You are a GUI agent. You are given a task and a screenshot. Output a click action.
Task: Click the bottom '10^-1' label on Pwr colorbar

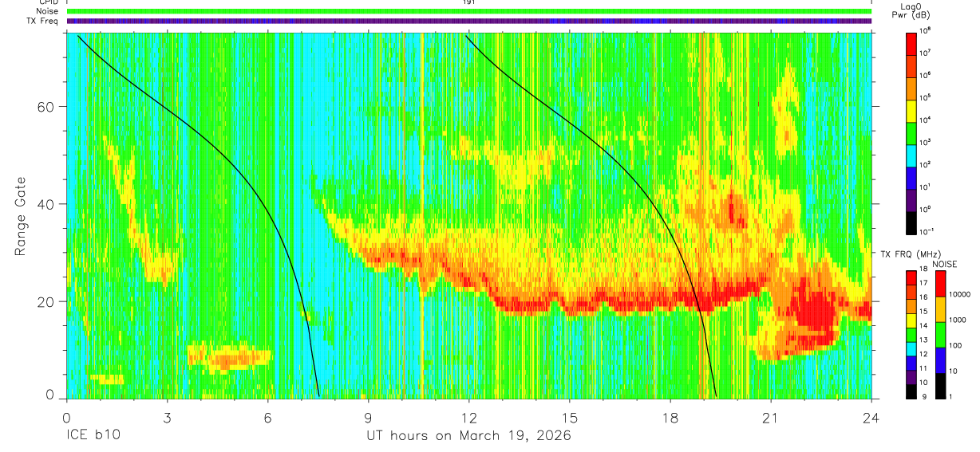click(927, 231)
